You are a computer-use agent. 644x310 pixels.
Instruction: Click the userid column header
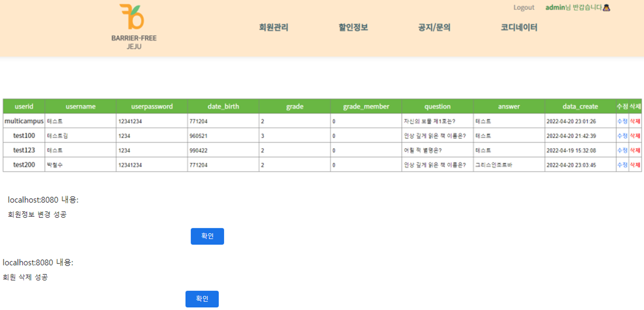pos(24,106)
